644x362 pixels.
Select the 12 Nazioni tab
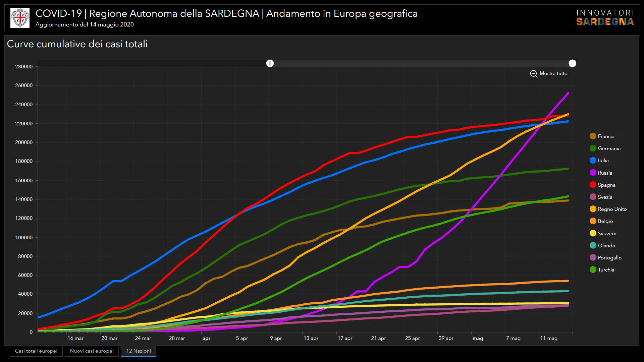pyautogui.click(x=139, y=351)
